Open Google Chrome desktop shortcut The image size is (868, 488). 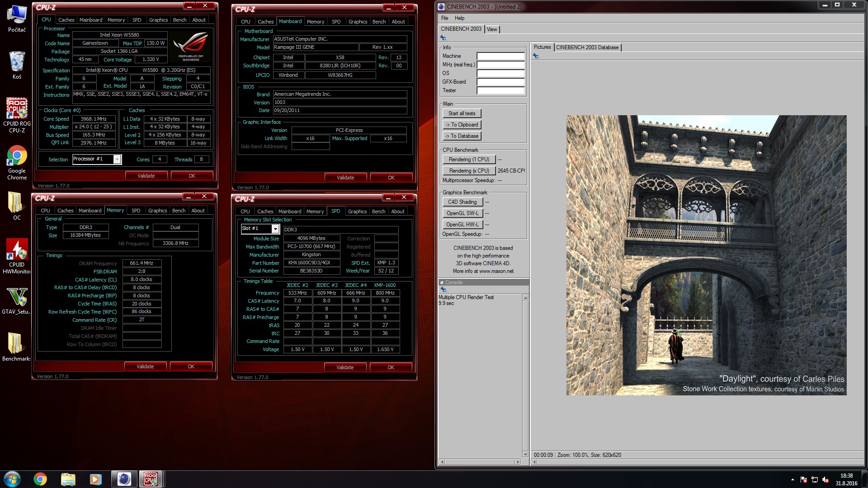coord(17,163)
